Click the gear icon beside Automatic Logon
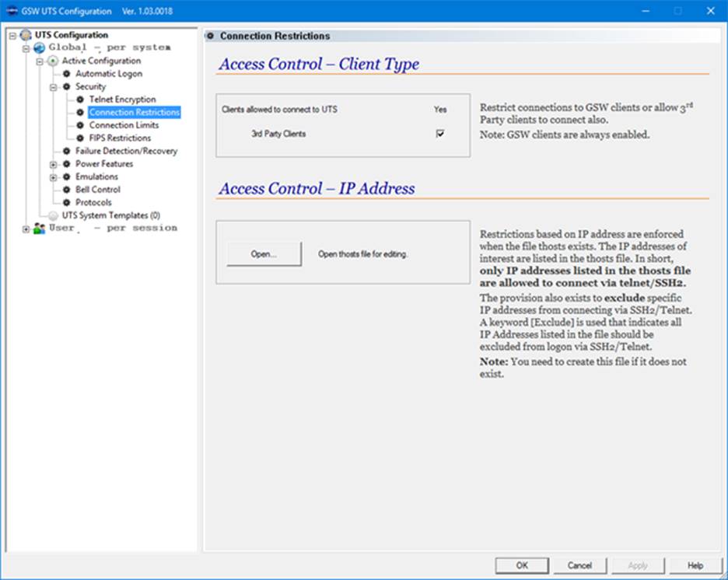Screen dimensions: 728x580 tap(66, 74)
